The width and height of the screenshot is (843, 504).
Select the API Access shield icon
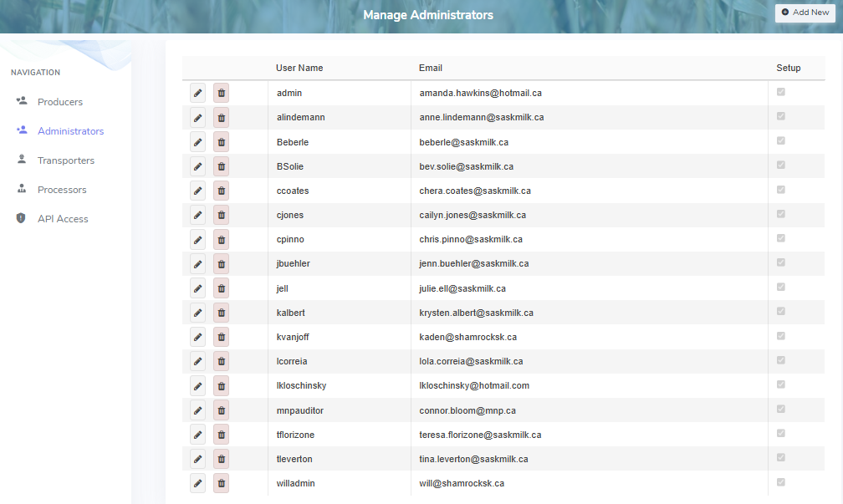click(21, 218)
